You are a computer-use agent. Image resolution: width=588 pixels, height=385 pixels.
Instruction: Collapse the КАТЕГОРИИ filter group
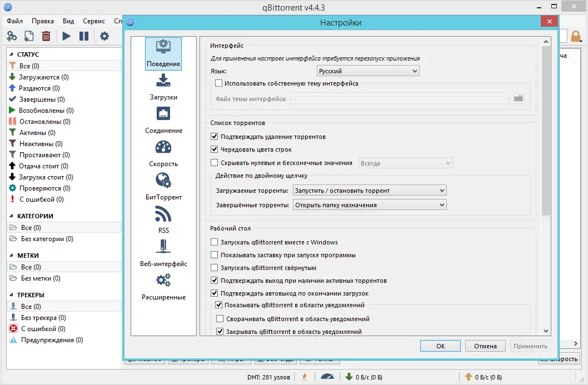coord(11,216)
